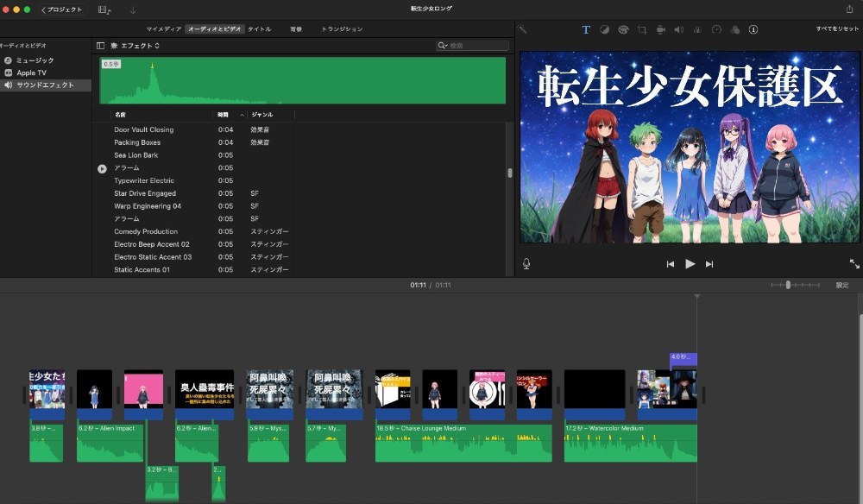The image size is (863, 504).
Task: Toggle fullscreen playback of the viewer
Action: 854,264
